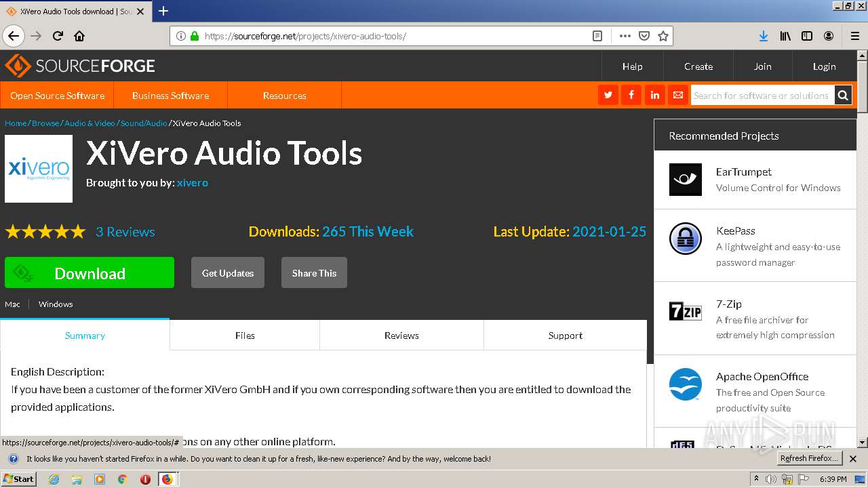
Task: Click the Join link in header
Action: [x=763, y=66]
